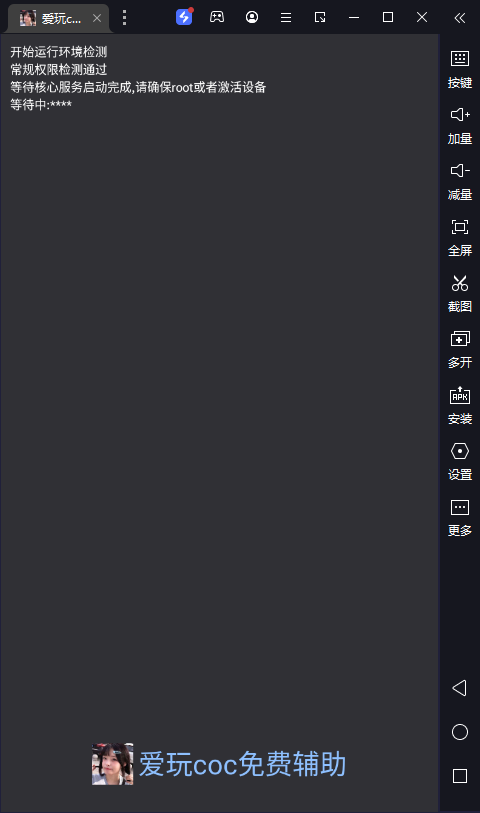Open the blue lightning booster icon
The width and height of the screenshot is (480, 813).
point(184,17)
